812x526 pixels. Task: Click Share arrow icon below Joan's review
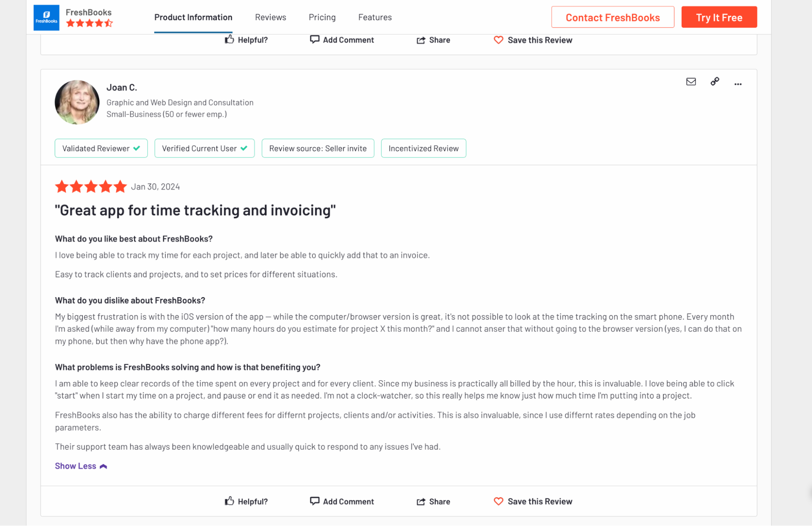421,502
